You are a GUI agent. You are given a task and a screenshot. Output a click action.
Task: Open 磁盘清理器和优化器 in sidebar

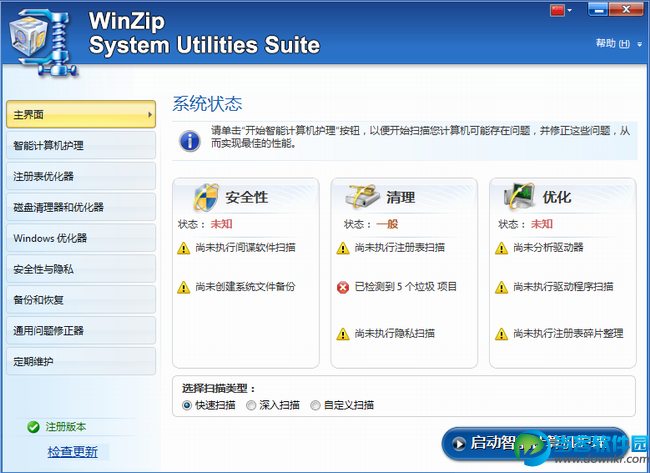[81, 207]
